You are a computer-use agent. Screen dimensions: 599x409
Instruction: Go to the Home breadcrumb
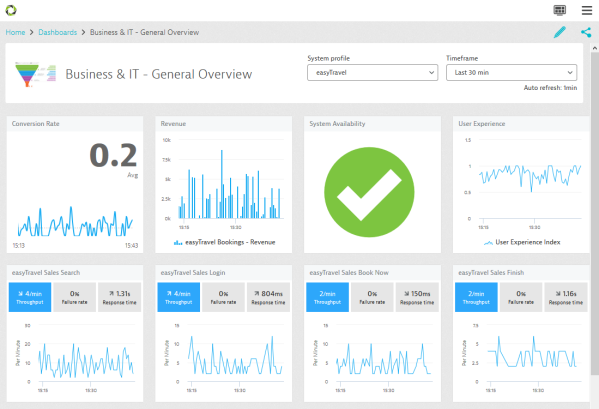tap(15, 32)
